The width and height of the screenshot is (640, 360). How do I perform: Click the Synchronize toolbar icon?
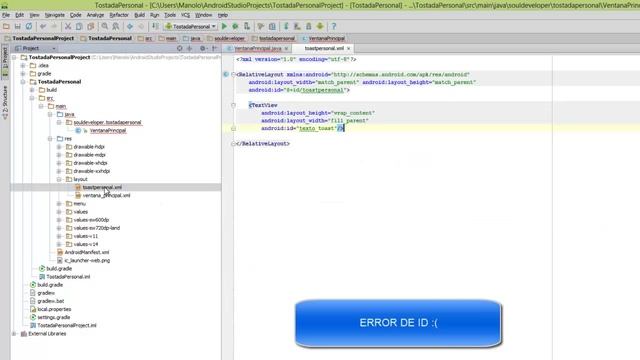pyautogui.click(x=29, y=27)
